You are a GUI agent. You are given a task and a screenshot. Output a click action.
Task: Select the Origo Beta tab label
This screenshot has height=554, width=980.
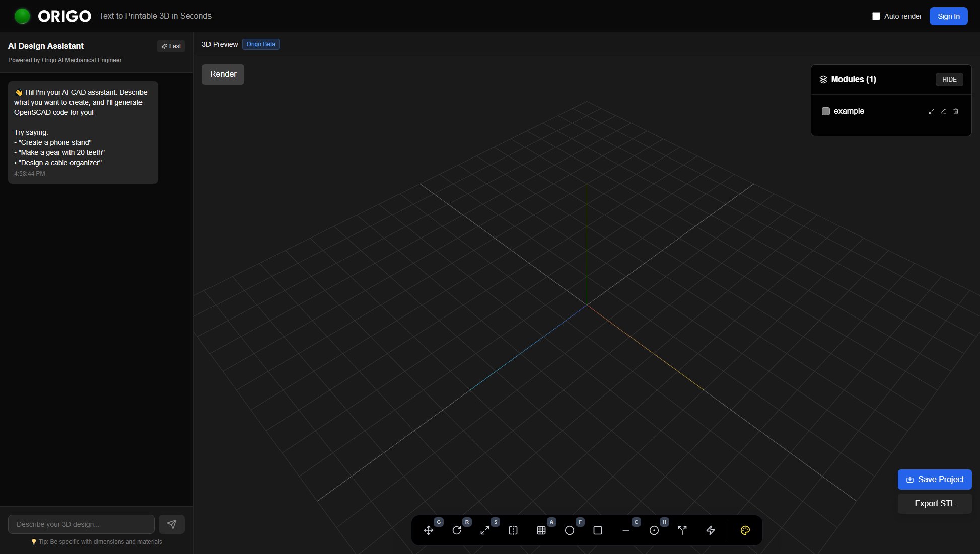pos(261,44)
